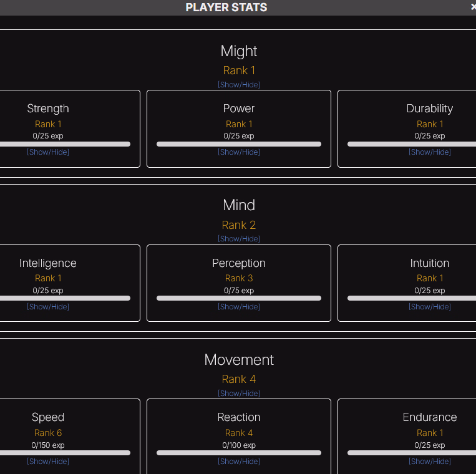Screen dimensions: 476x474
Task: Select the Might heading
Action: pos(239,51)
